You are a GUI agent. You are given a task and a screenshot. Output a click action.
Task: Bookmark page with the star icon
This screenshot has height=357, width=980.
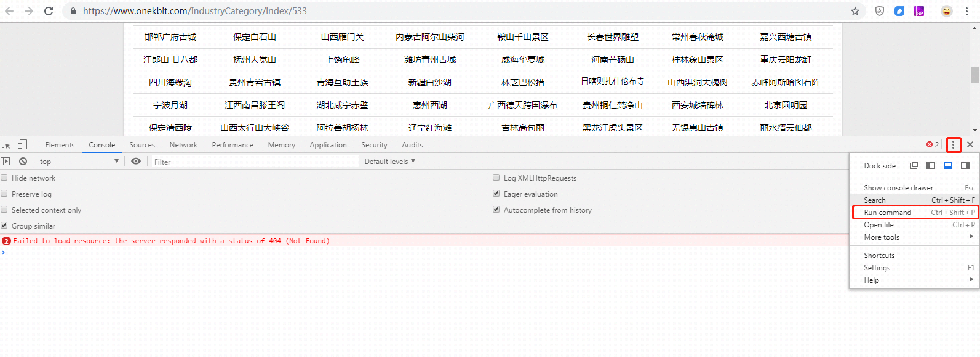click(855, 11)
